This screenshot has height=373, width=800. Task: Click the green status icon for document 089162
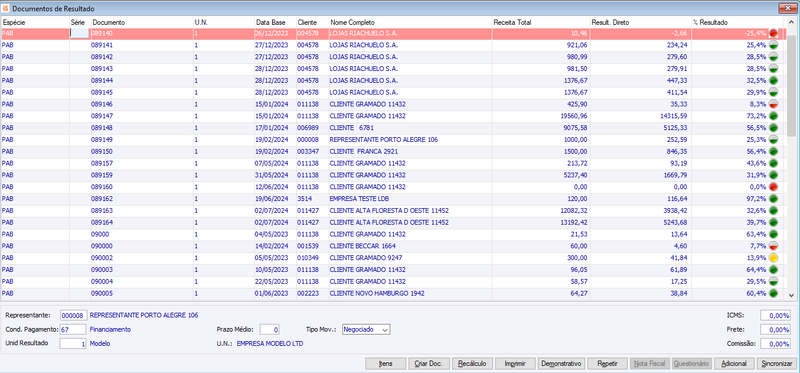(x=773, y=198)
